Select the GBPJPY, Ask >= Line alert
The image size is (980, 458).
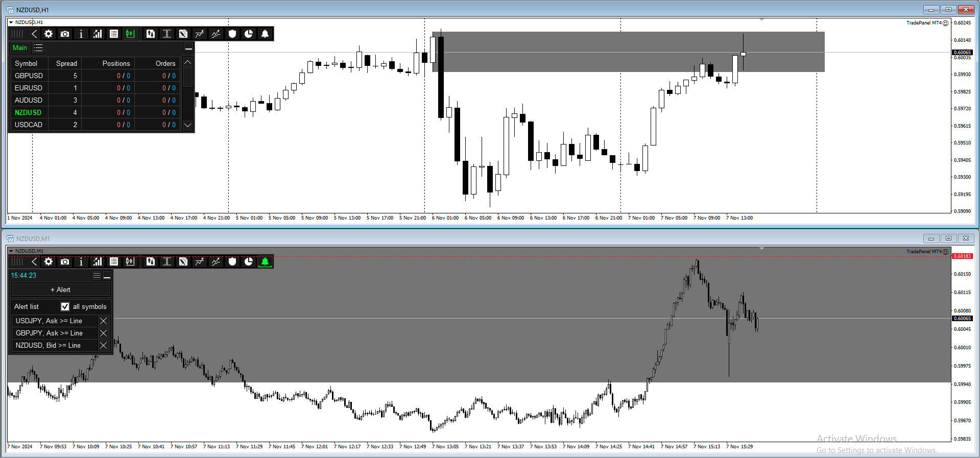tap(55, 333)
